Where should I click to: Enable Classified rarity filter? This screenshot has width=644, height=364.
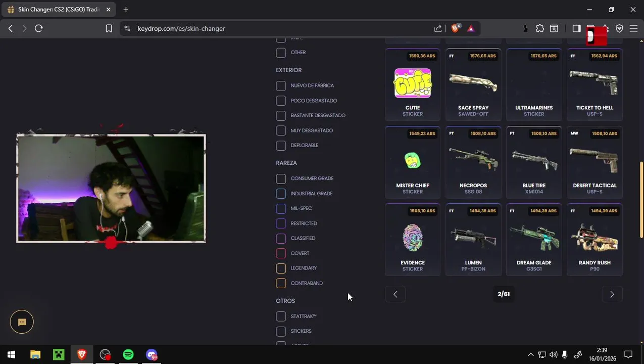pyautogui.click(x=281, y=238)
